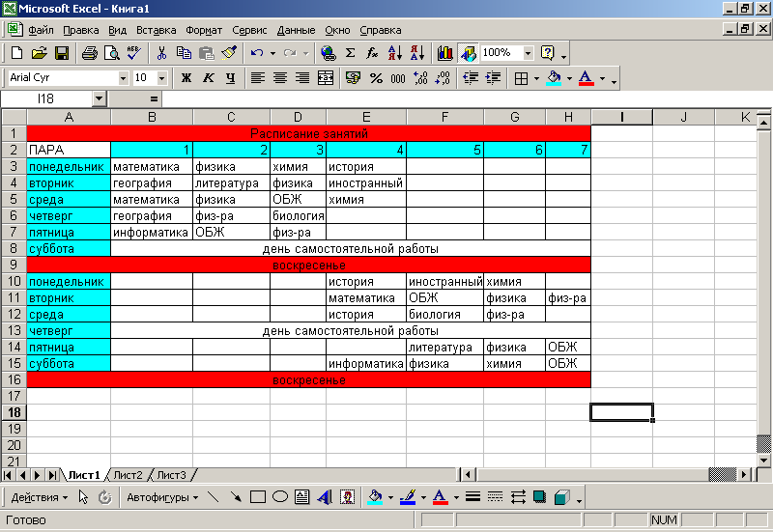Image resolution: width=773 pixels, height=532 pixels.
Task: Select the Format Painter brush icon
Action: [x=229, y=53]
